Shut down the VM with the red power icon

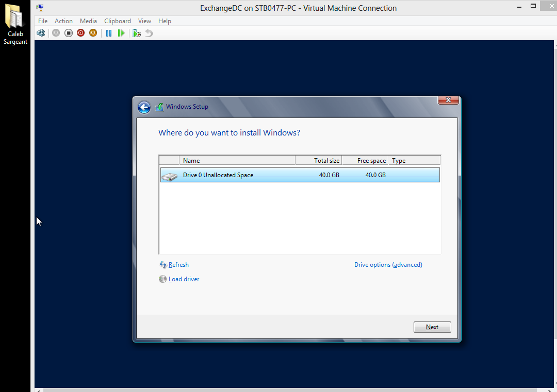click(x=80, y=33)
